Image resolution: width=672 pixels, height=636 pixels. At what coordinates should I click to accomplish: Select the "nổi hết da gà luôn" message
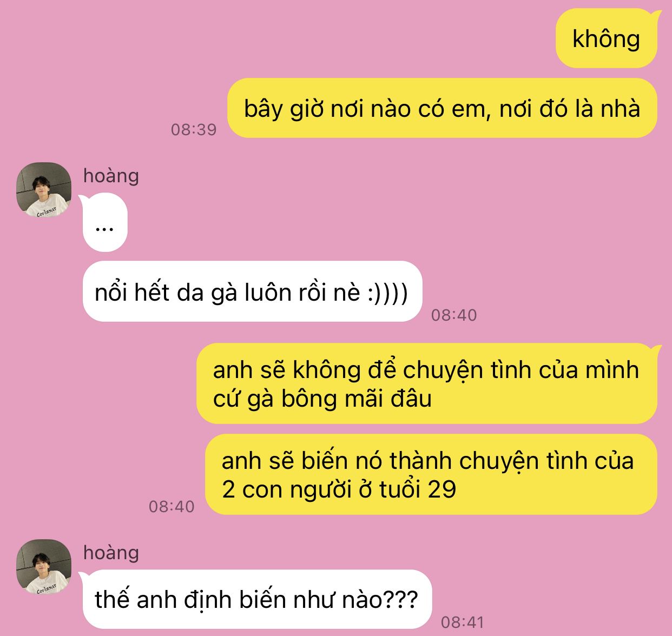(252, 291)
